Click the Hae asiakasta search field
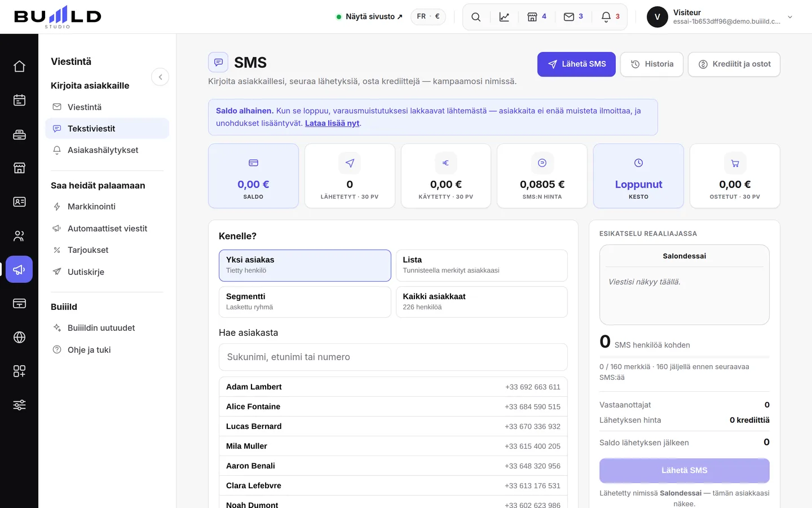The height and width of the screenshot is (508, 812). coord(393,357)
